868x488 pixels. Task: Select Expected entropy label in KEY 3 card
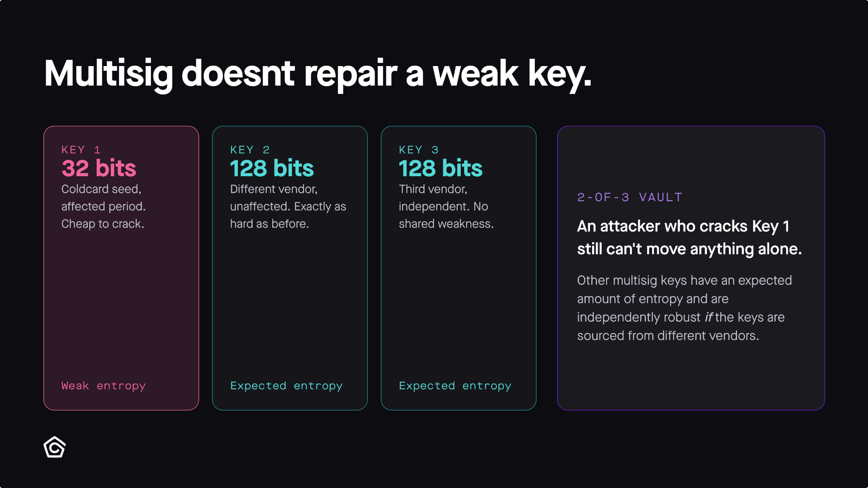coord(455,386)
